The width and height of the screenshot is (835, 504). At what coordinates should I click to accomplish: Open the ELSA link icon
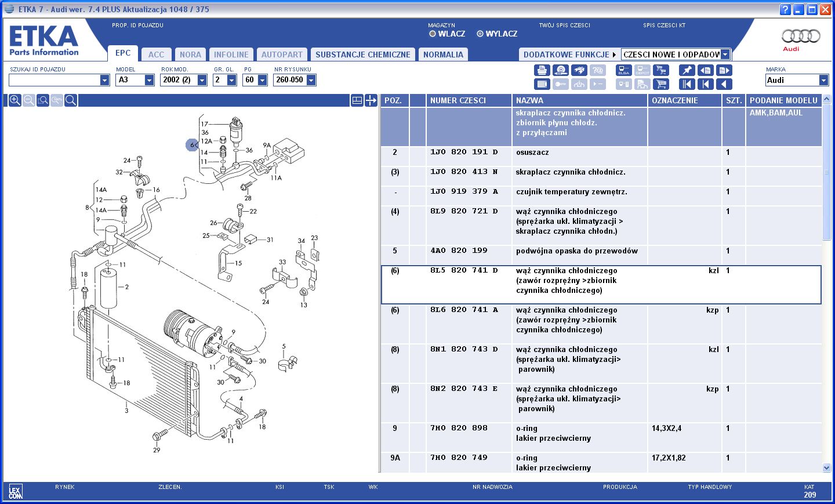(624, 70)
